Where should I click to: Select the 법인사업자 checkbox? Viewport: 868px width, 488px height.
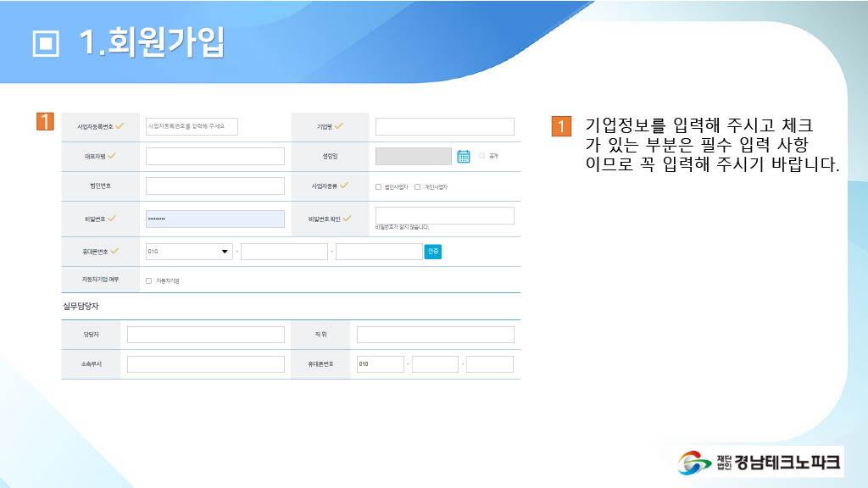378,186
